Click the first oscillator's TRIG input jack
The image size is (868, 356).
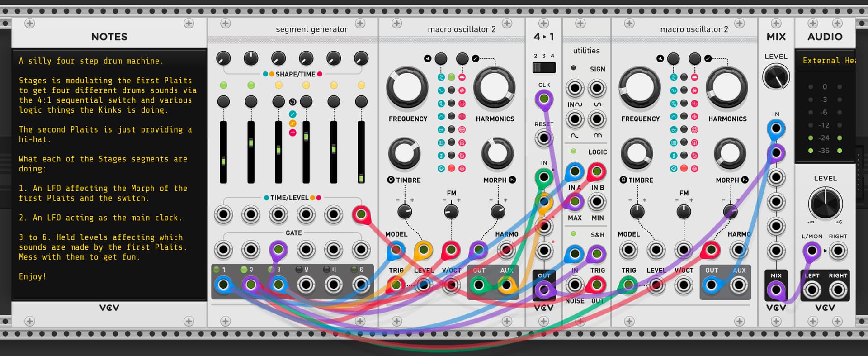coord(396,285)
